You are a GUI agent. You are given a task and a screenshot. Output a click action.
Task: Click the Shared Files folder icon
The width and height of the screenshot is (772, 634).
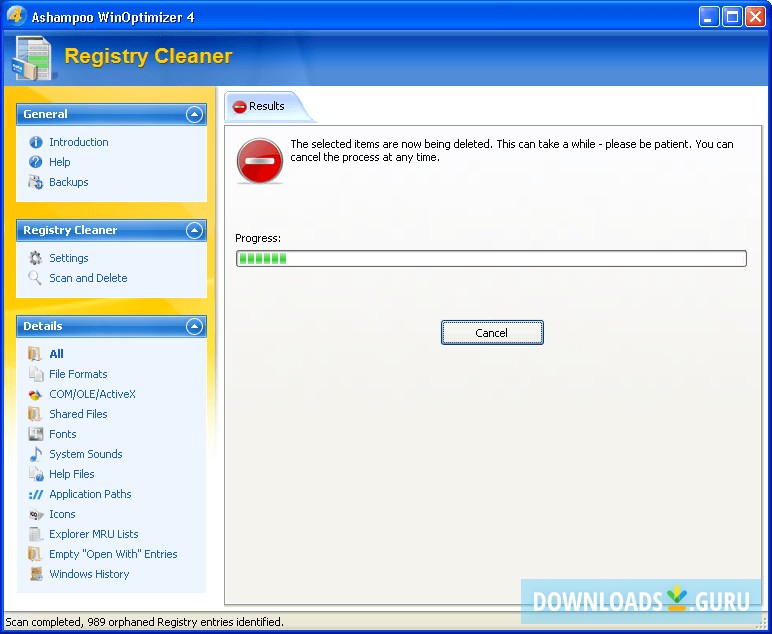[x=35, y=414]
